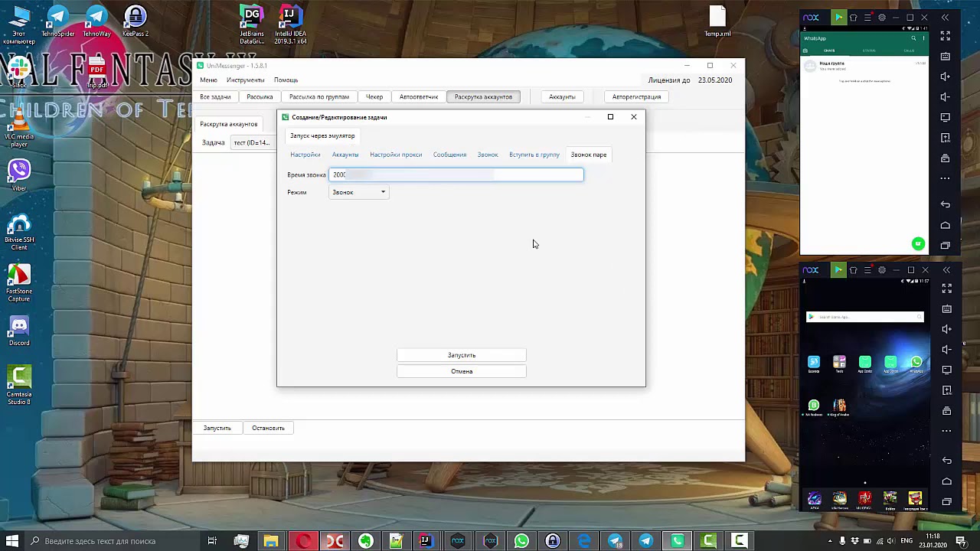Screen dimensions: 980x551
Task: Expand the Режим dropdown set to Звонок
Action: [359, 192]
